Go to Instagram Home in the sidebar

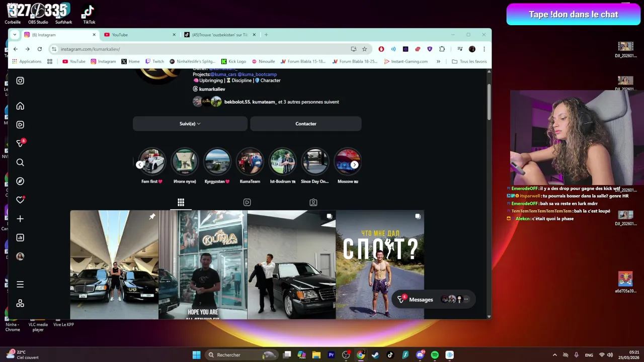coord(20,106)
